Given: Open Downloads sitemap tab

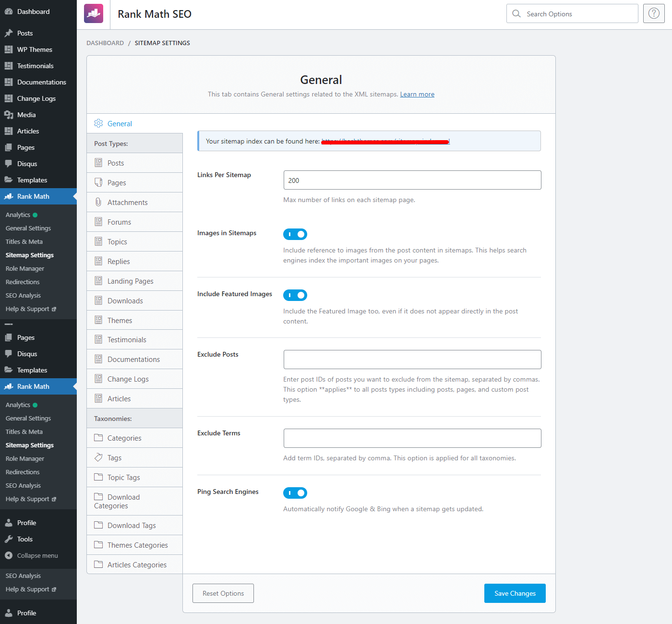Looking at the screenshot, I should [135, 300].
